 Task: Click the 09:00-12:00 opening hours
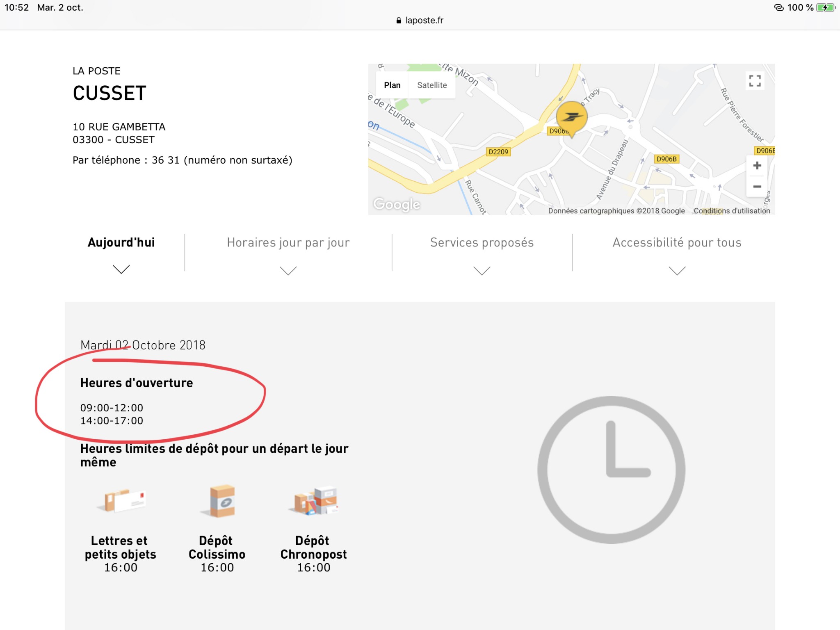tap(112, 408)
